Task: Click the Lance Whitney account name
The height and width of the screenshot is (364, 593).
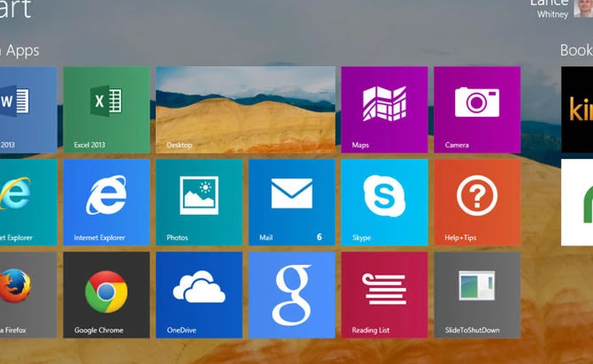Action: click(550, 8)
